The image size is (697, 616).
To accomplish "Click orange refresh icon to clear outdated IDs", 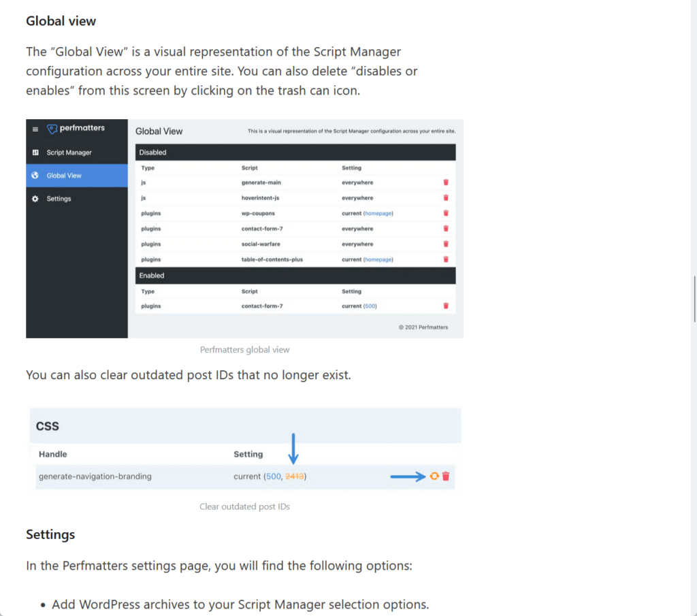I will [x=434, y=476].
